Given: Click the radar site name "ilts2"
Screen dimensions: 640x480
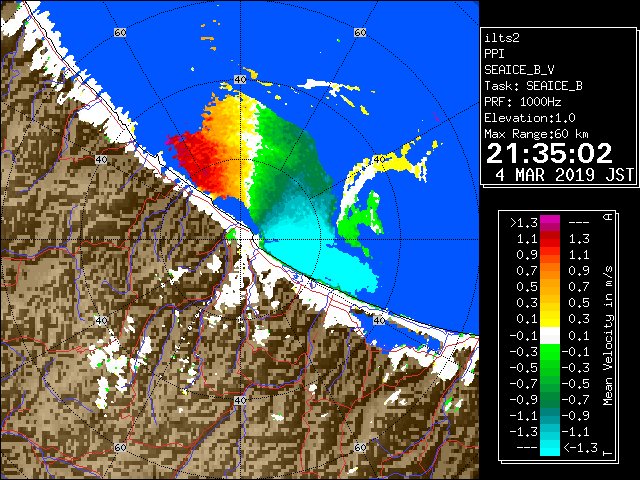Looking at the screenshot, I should pos(502,38).
